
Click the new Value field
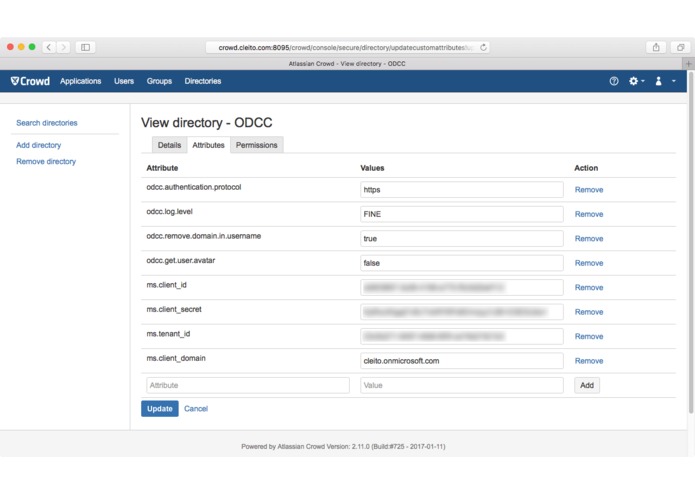461,385
